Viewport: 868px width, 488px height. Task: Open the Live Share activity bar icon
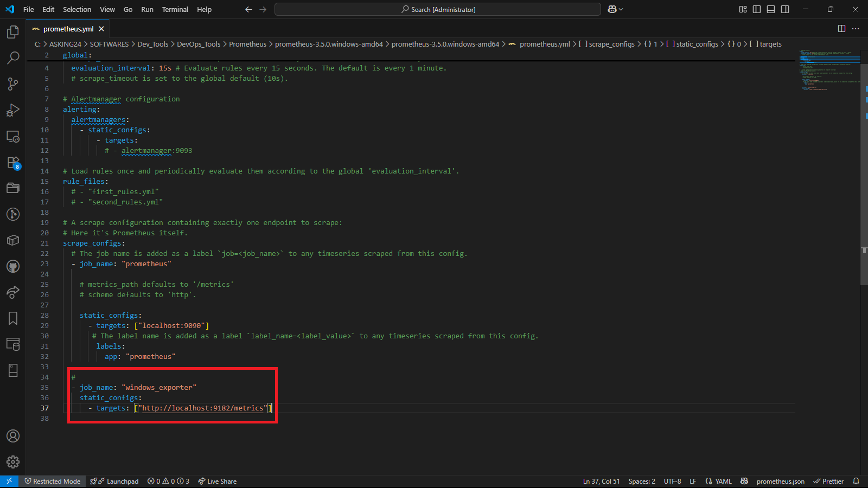coord(13,292)
